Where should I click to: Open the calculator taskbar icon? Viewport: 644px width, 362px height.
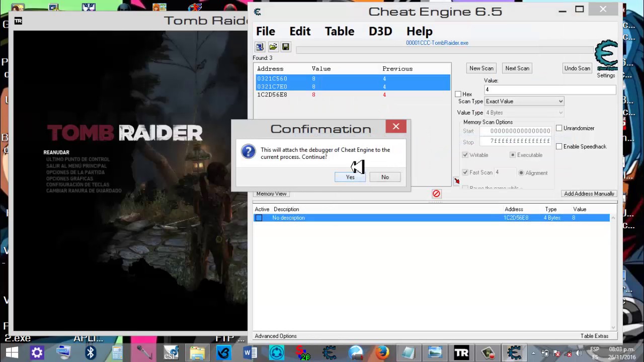click(117, 352)
